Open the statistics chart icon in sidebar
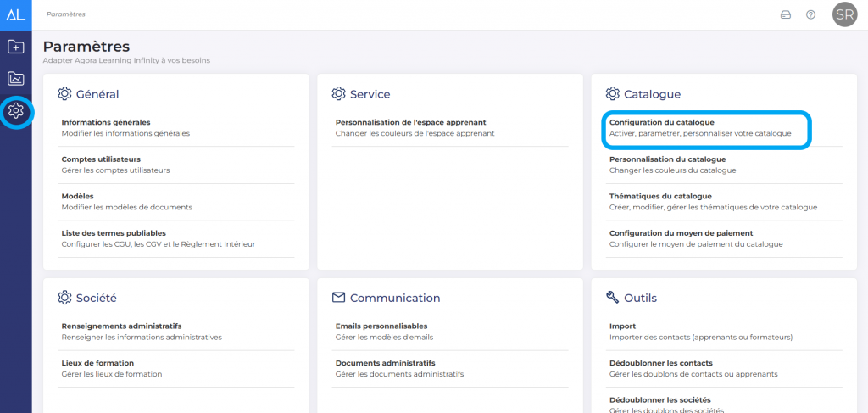This screenshot has width=868, height=413. pos(15,79)
